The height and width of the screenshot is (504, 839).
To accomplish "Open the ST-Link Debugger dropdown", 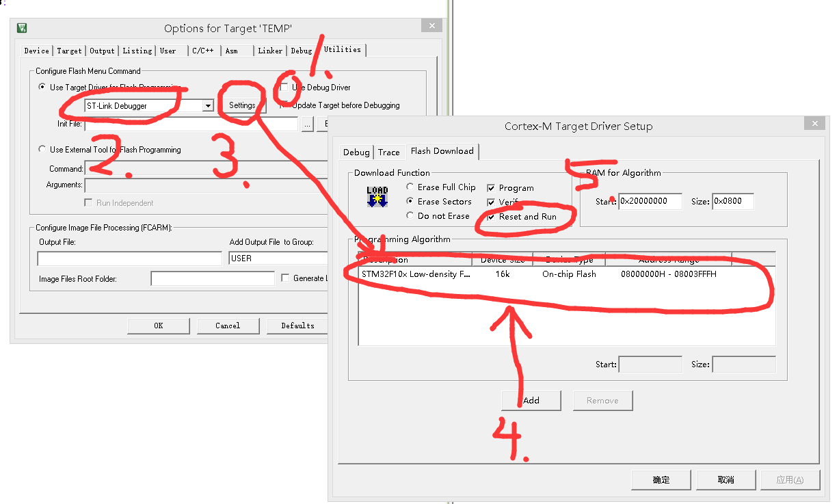I will [208, 106].
